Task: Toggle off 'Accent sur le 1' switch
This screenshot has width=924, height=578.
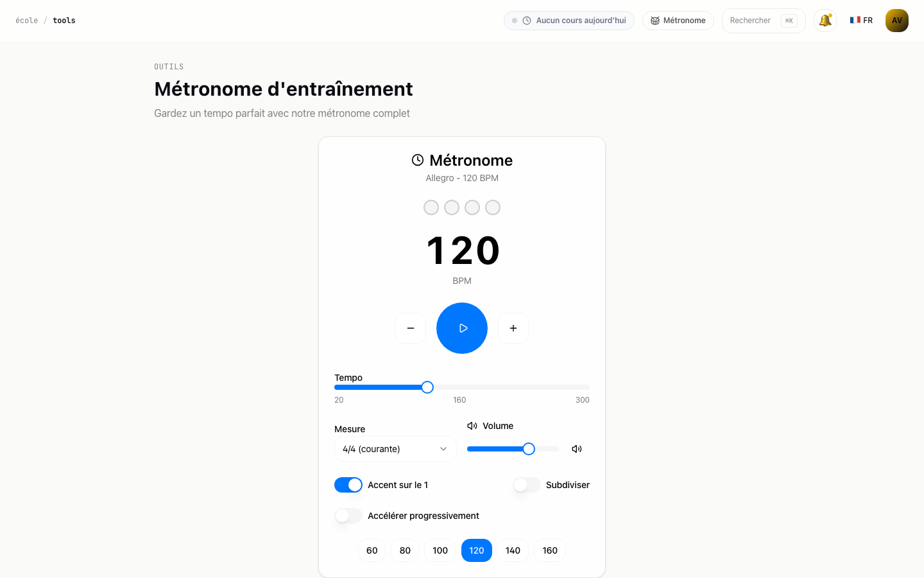Action: 348,485
